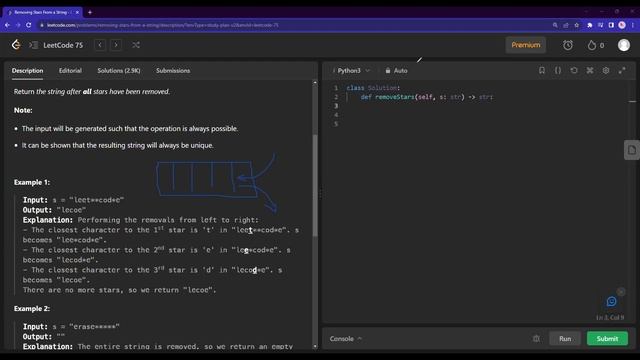Dismiss the chat bubble with its close icon
The width and height of the screenshot is (640, 360).
(621, 291)
